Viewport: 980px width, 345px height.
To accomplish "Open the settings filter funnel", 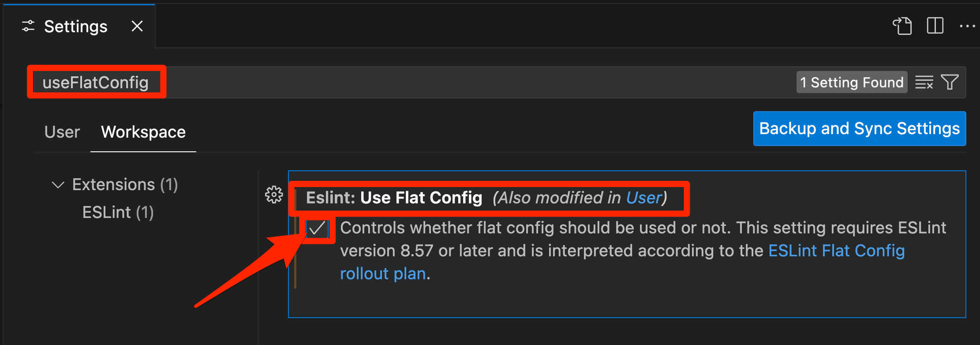I will click(x=950, y=82).
